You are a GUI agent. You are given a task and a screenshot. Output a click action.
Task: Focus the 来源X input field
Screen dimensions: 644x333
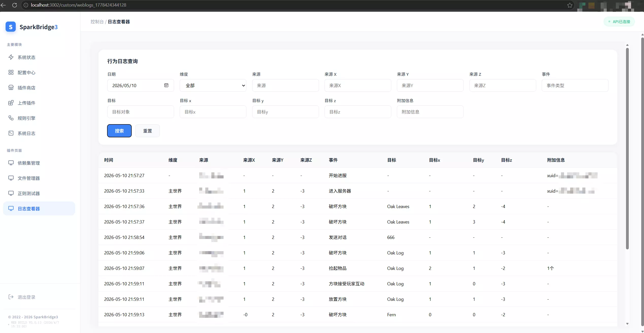tap(358, 85)
